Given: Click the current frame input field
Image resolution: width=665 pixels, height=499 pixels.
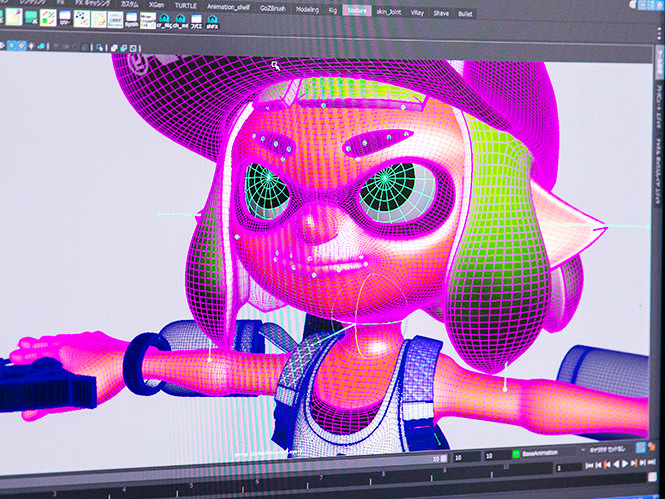Looking at the screenshot, I should (559, 466).
